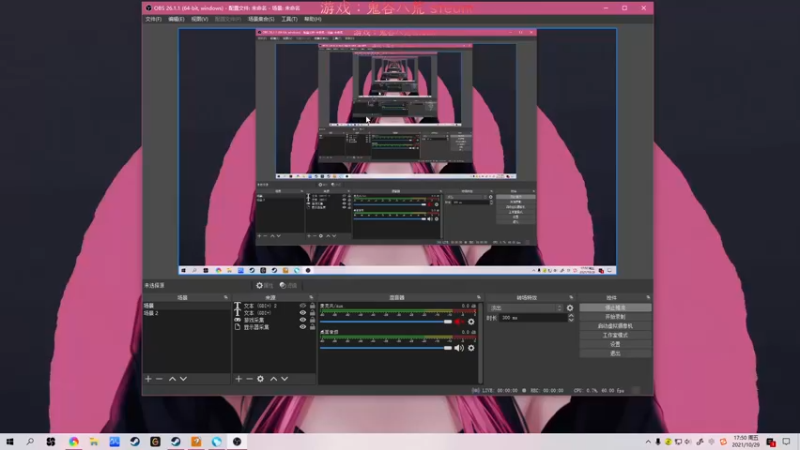Image resolution: width=800 pixels, height=450 pixels.
Task: Click the 停止推流 button
Action: 615,308
